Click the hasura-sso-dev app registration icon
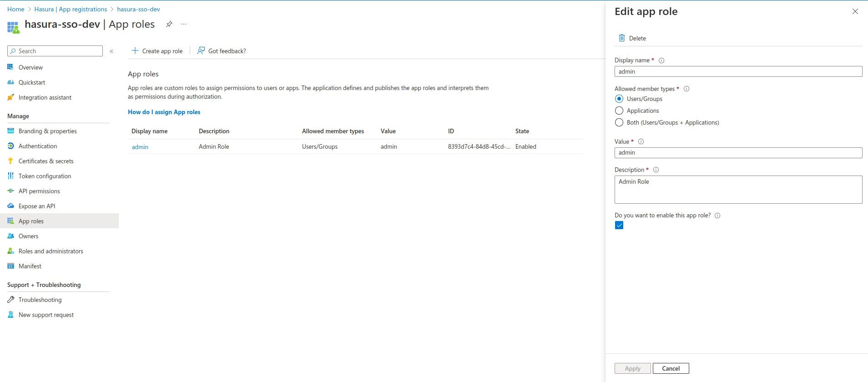 click(x=13, y=27)
